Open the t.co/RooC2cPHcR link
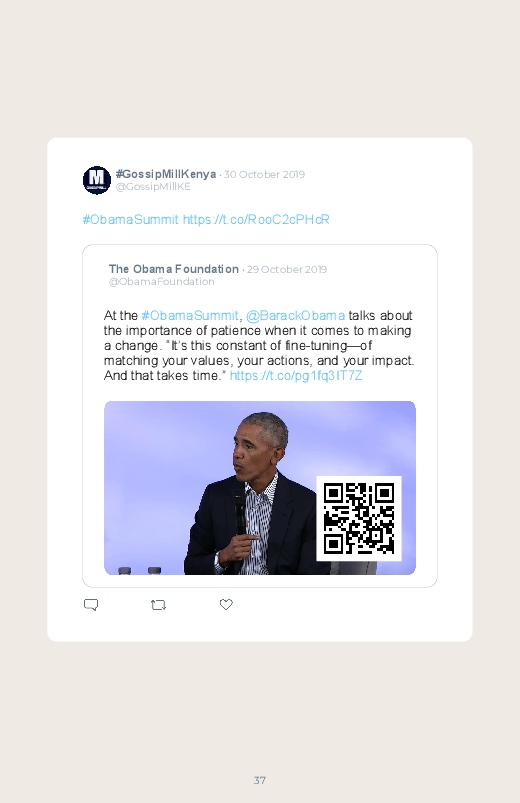The width and height of the screenshot is (520, 803). coord(256,220)
